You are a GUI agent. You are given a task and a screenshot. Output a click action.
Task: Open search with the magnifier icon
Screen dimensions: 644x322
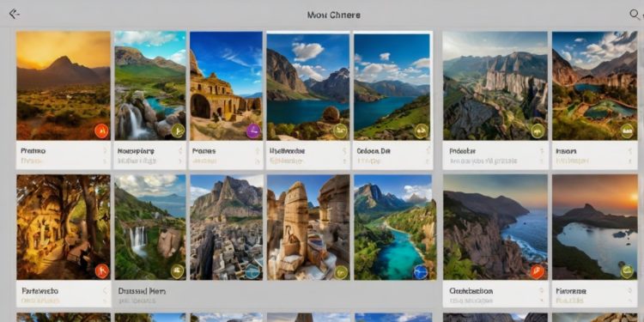point(635,15)
